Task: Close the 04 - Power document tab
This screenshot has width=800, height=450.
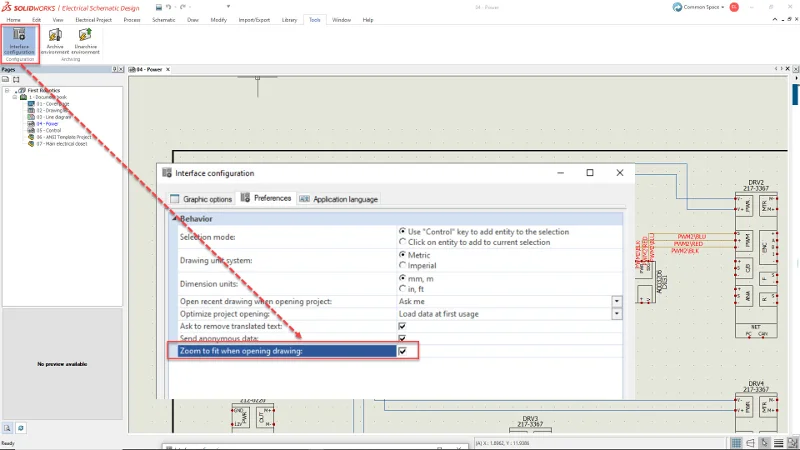Action: 167,69
